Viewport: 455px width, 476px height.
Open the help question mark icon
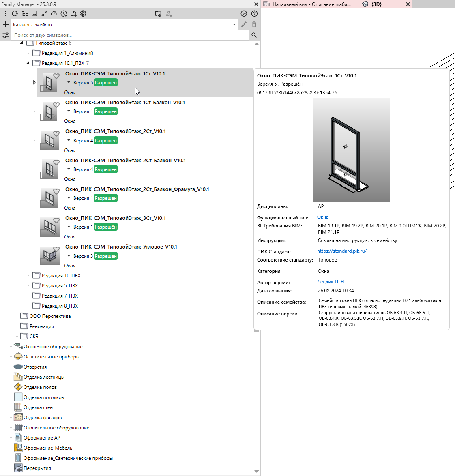[254, 13]
